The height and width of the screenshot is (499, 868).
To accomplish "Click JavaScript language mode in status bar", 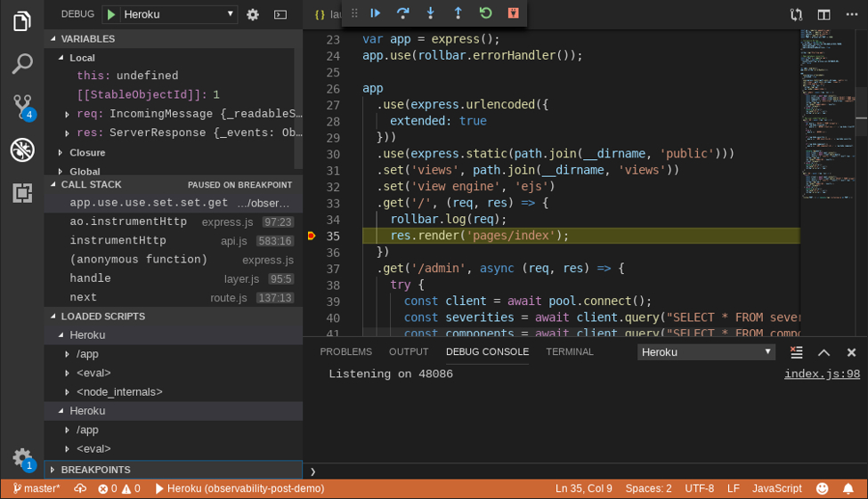I will pos(776,488).
